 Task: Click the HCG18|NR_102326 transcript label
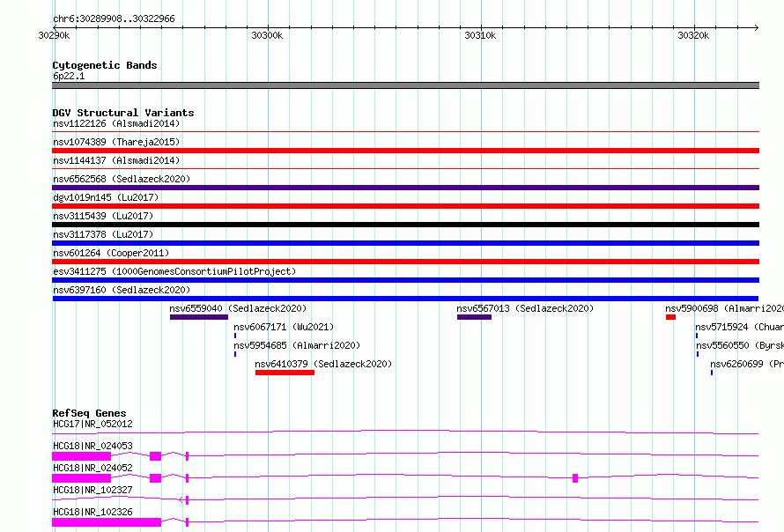tap(92, 512)
